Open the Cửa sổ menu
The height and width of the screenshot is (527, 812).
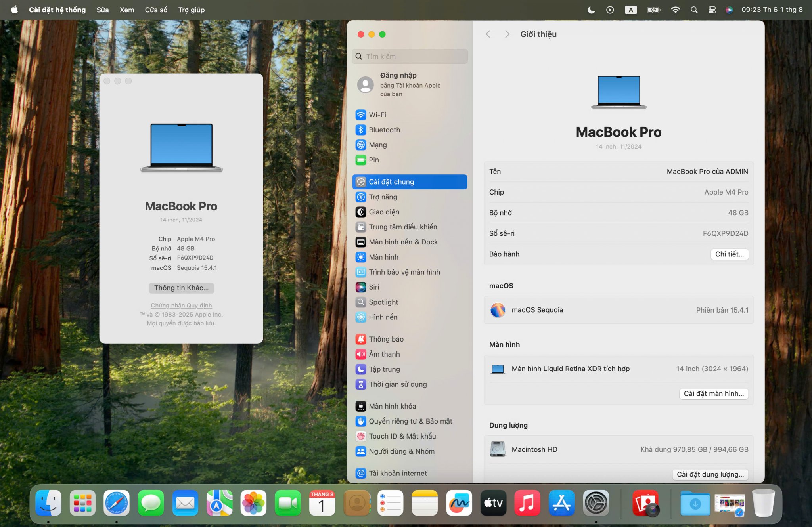156,10
